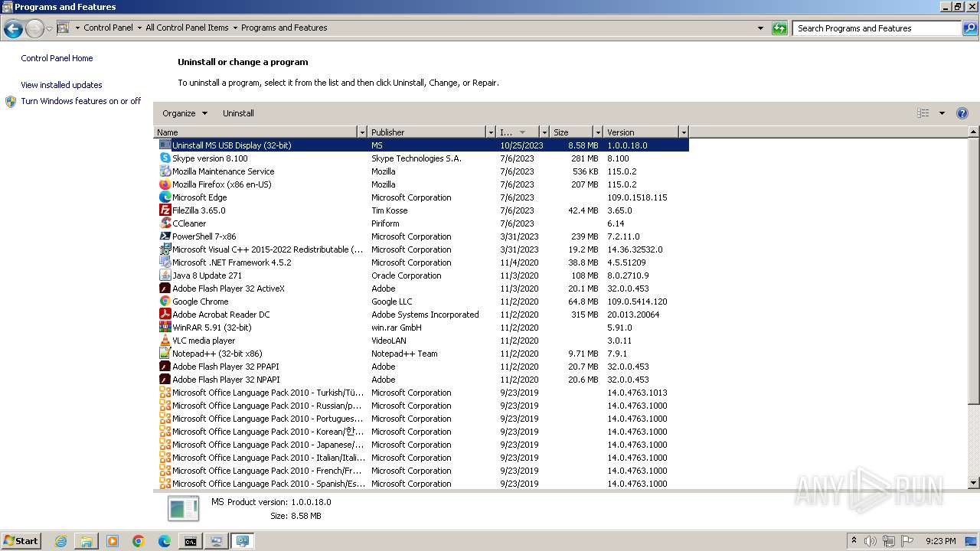980x551 pixels.
Task: Open the Control Panel Home link
Action: [x=57, y=58]
